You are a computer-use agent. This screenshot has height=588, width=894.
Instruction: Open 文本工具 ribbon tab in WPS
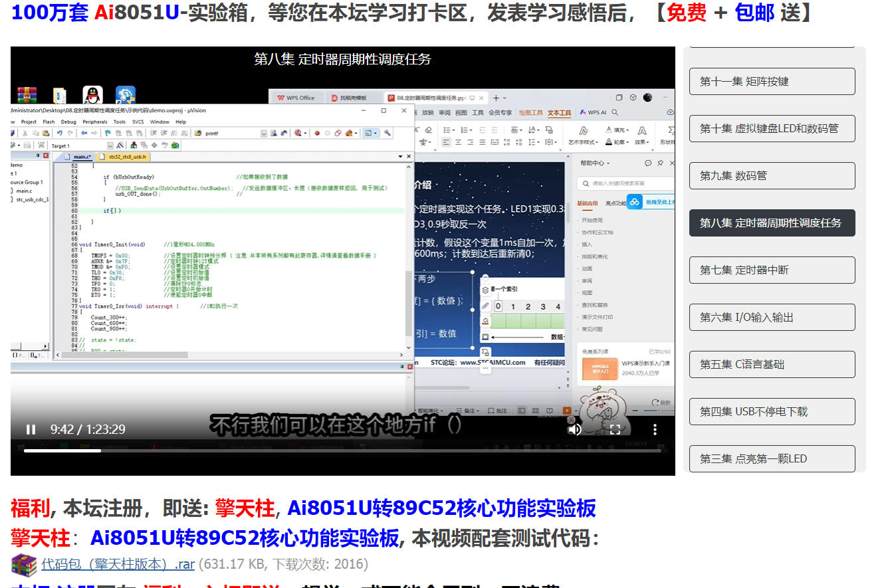point(559,113)
